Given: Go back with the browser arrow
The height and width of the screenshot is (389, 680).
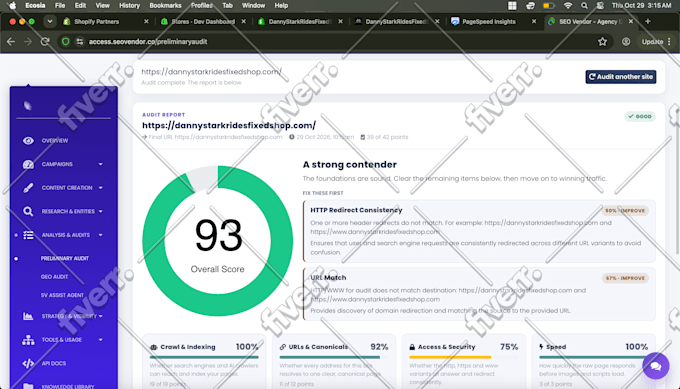Looking at the screenshot, I should [x=11, y=42].
